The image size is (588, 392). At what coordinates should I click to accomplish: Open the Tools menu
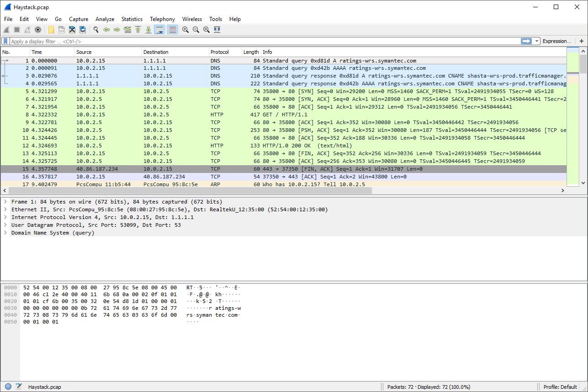[x=216, y=19]
